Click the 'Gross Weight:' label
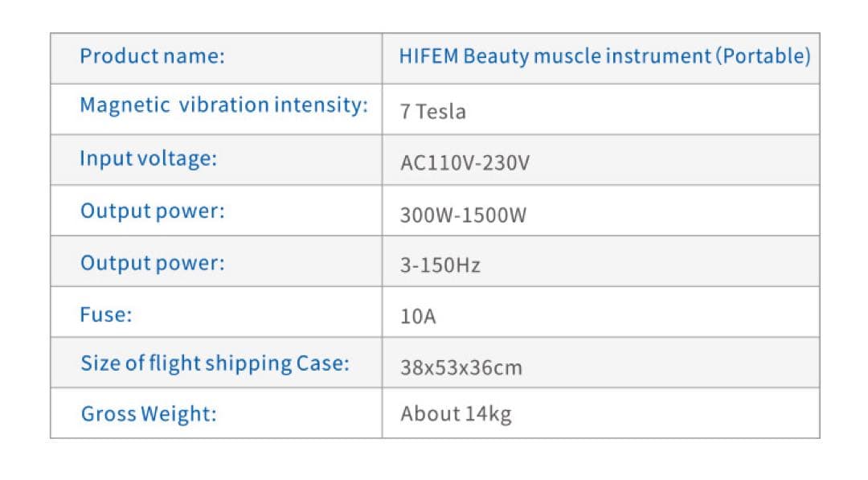 149,414
